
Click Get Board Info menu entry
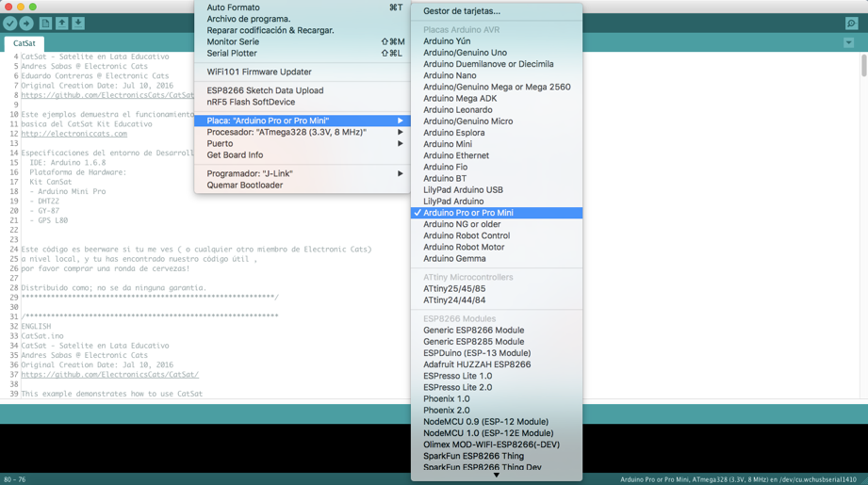point(303,155)
